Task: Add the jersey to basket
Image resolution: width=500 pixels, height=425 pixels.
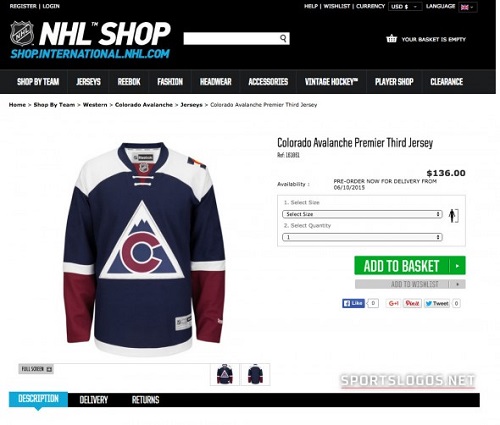Action: [x=410, y=266]
